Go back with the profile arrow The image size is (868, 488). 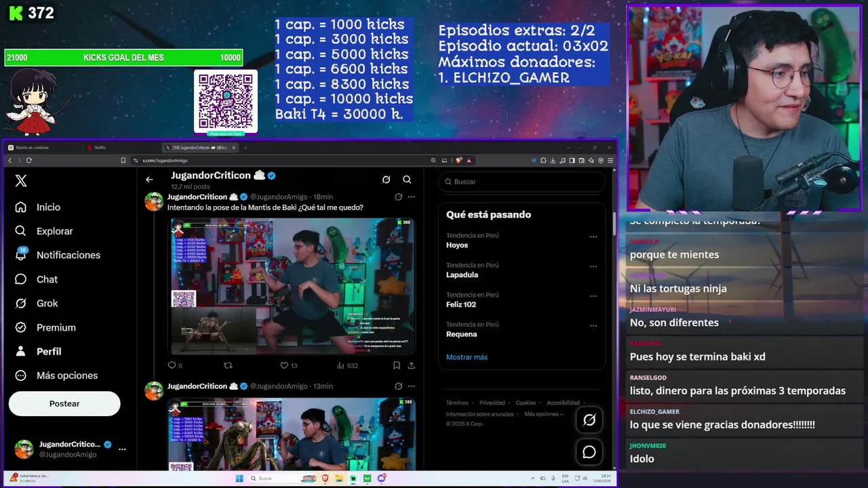(x=149, y=180)
